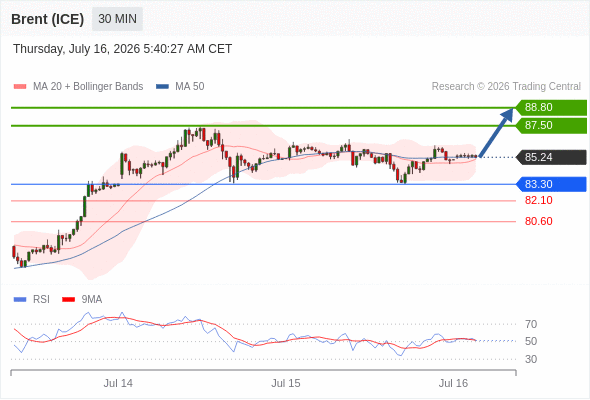The image size is (590, 400).
Task: Select the 88.80 resistance price tag
Action: click(x=550, y=107)
